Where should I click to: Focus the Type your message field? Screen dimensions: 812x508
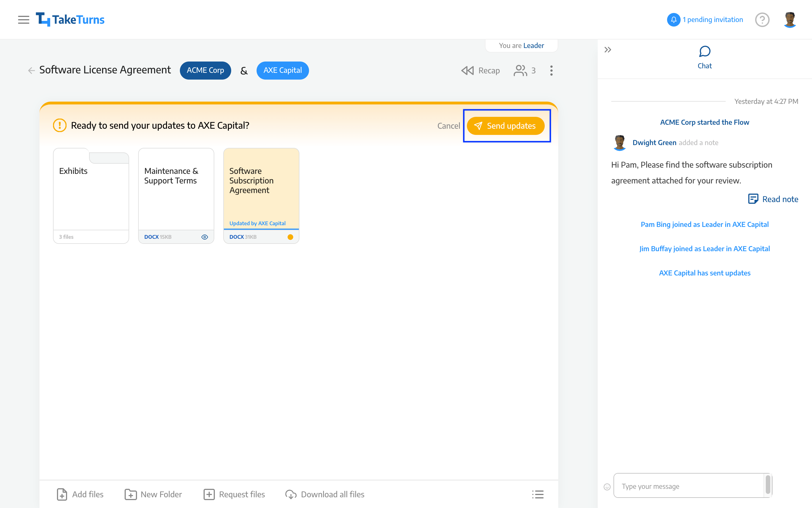689,486
